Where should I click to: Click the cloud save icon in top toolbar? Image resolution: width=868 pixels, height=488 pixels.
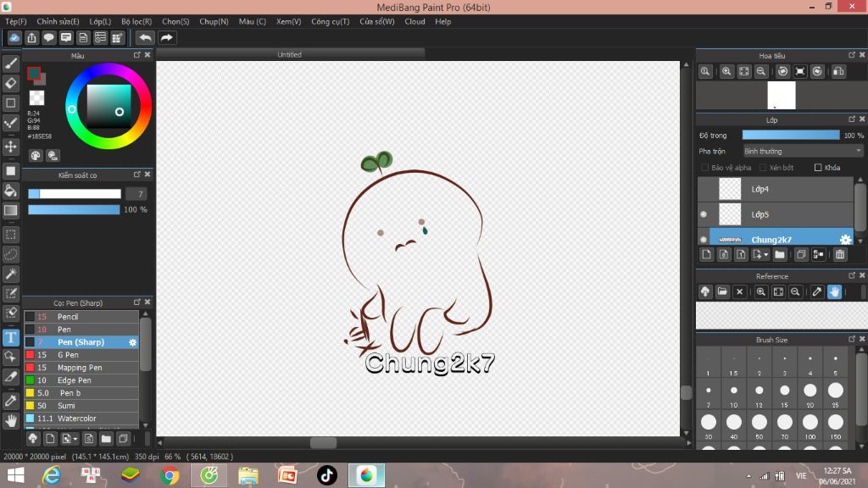(14, 37)
